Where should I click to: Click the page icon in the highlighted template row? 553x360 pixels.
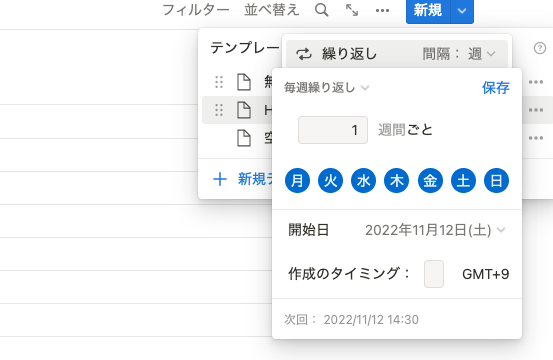pyautogui.click(x=244, y=110)
